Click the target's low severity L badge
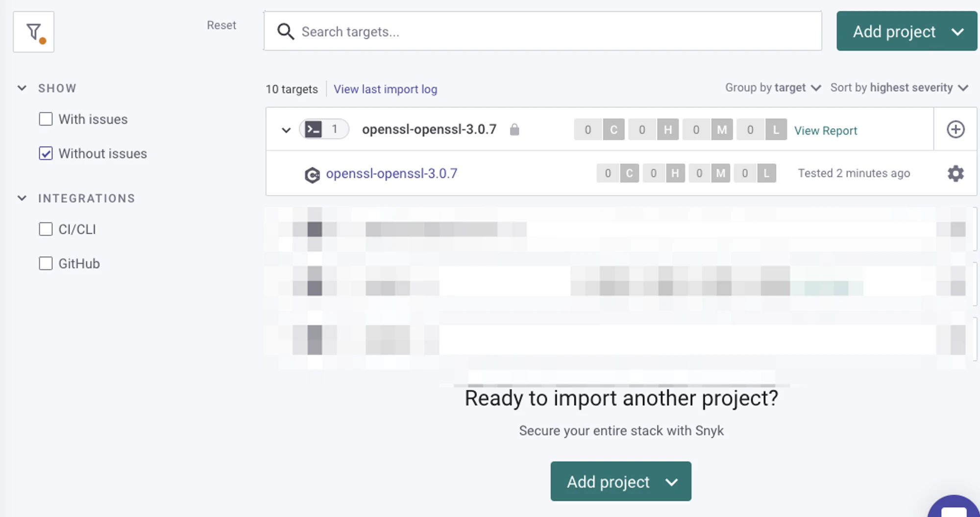 coord(776,130)
